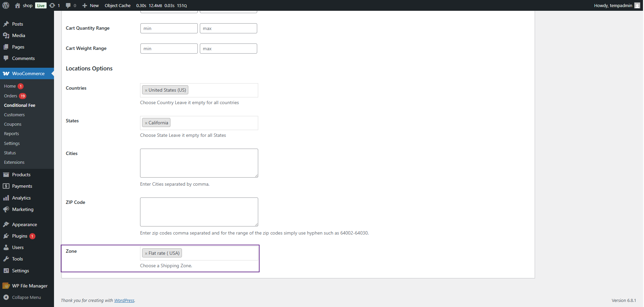Click the Cities text area
The image size is (644, 307).
coord(199,163)
